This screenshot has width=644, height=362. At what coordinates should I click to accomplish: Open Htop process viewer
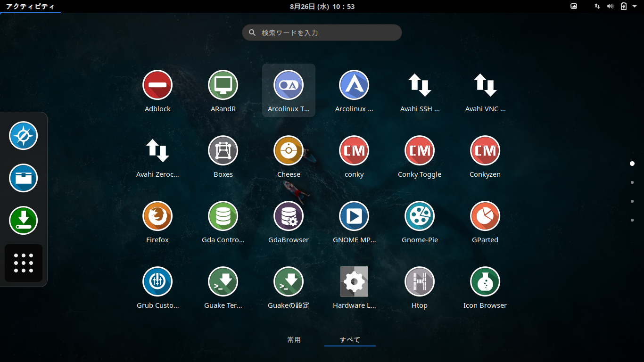(x=420, y=282)
